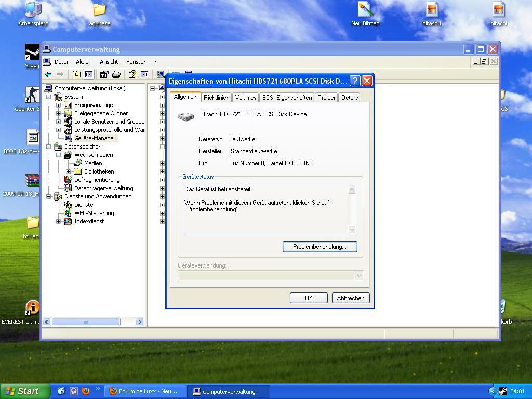Expand hidden tray icons arrow

click(x=493, y=391)
